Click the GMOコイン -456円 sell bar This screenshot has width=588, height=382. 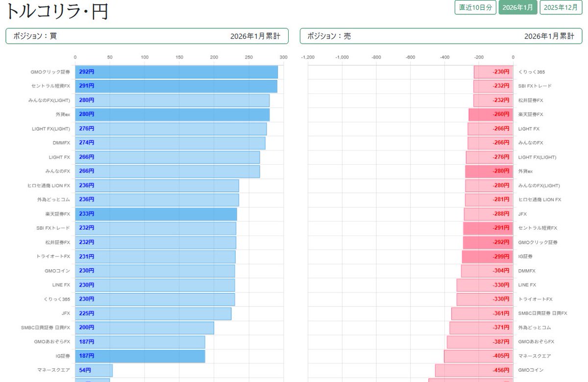[474, 370]
